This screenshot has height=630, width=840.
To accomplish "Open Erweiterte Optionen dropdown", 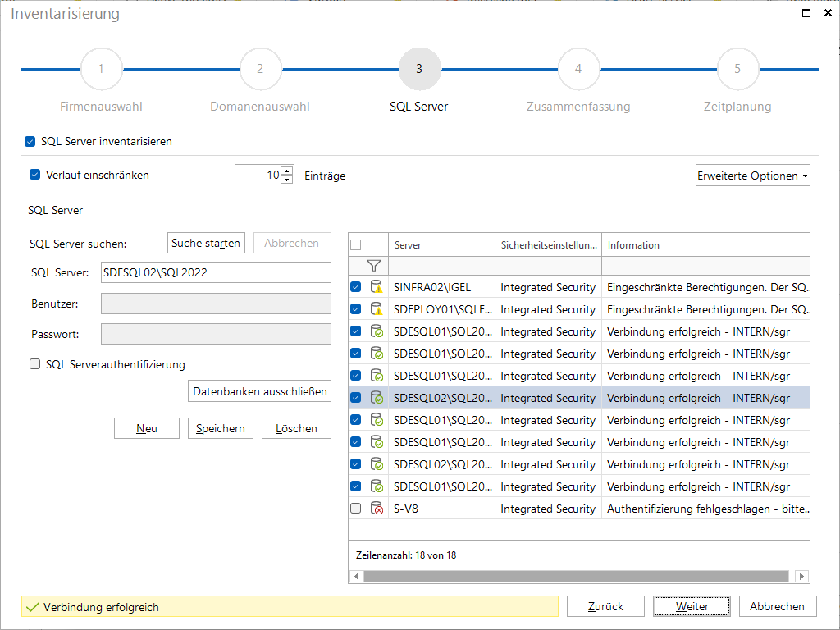I will [753, 176].
